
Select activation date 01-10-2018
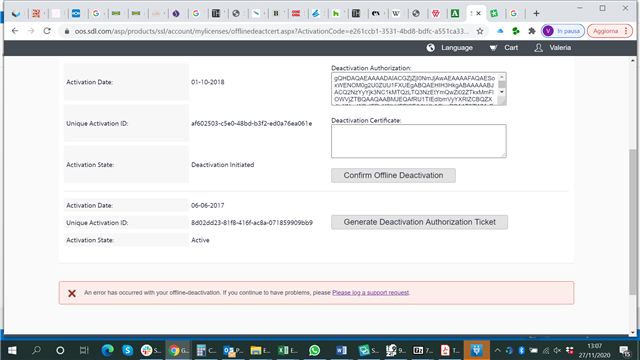(x=207, y=82)
